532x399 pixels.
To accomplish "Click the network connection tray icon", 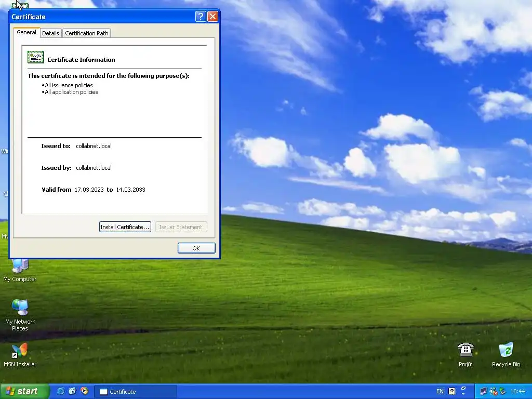I will pyautogui.click(x=483, y=392).
